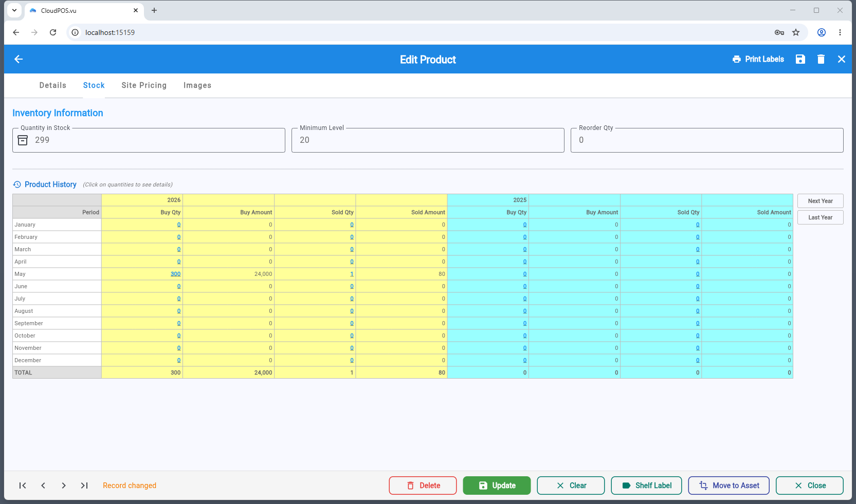This screenshot has height=504, width=856.
Task: Open browser profile icon
Action: 822,32
